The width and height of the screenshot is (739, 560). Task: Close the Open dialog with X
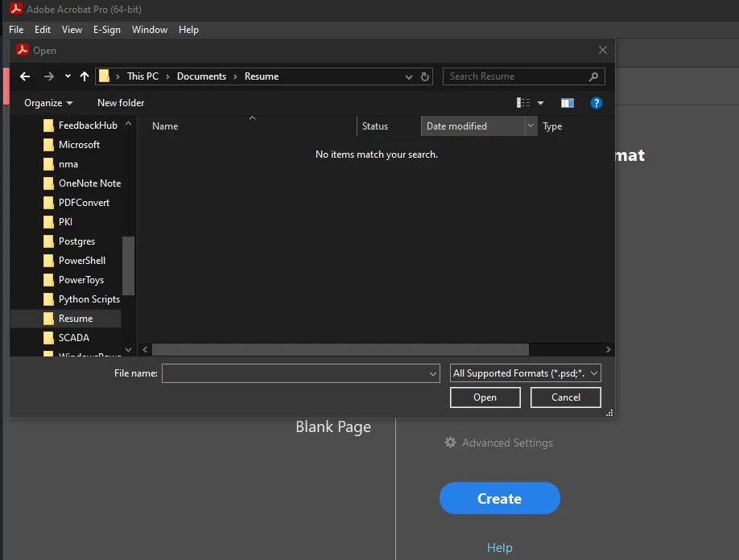click(x=603, y=50)
